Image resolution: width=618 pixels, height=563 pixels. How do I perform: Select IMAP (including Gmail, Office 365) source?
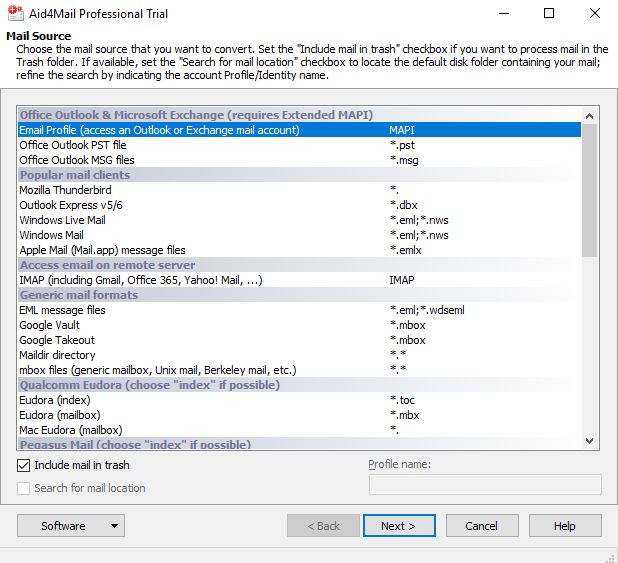click(x=299, y=280)
